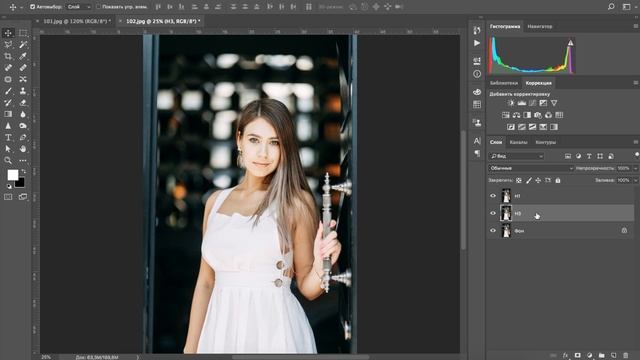The height and width of the screenshot is (360, 640).
Task: Click the vertical canvas scrollbar
Action: click(463, 190)
